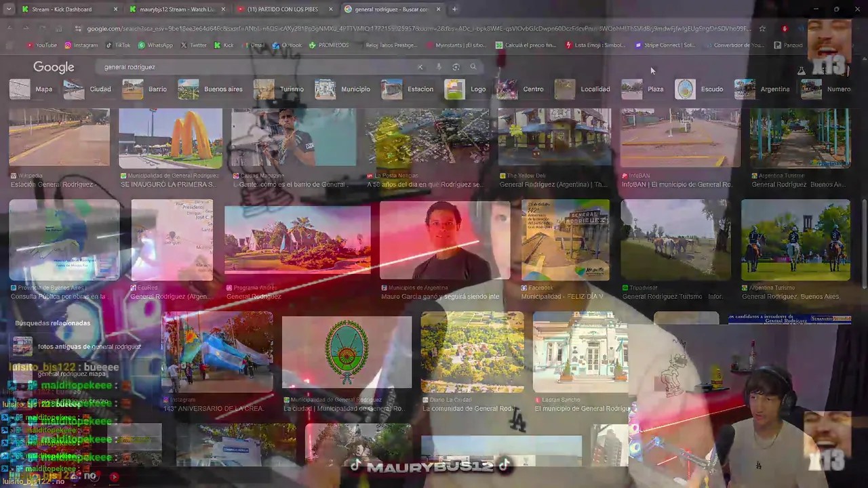Open the Mauro Garcia ganó image result
The image size is (868, 488).
click(444, 239)
